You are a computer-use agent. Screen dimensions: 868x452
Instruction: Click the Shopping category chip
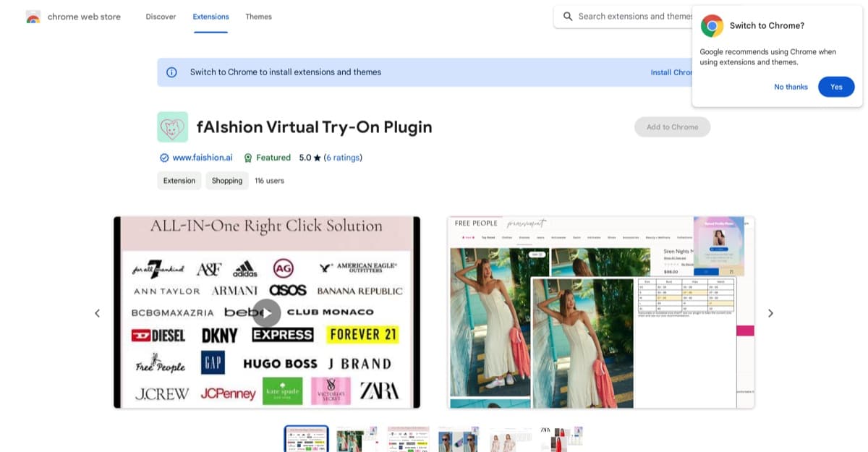point(226,180)
